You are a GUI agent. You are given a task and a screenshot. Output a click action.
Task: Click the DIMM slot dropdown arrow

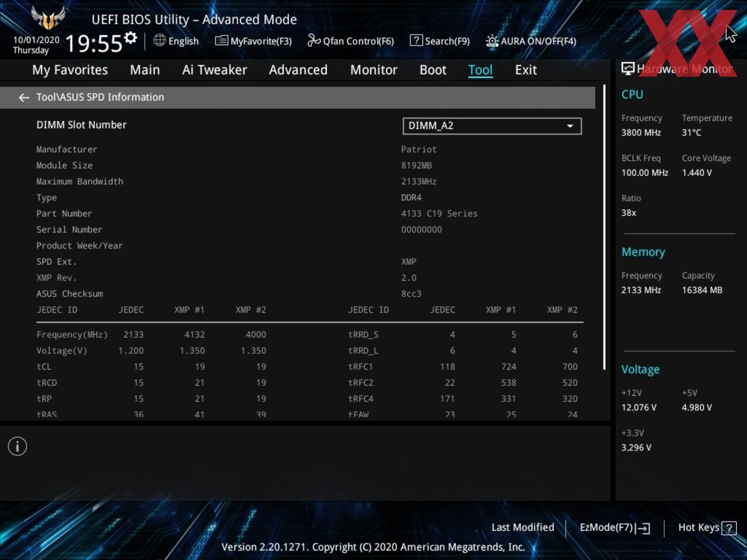coord(570,126)
